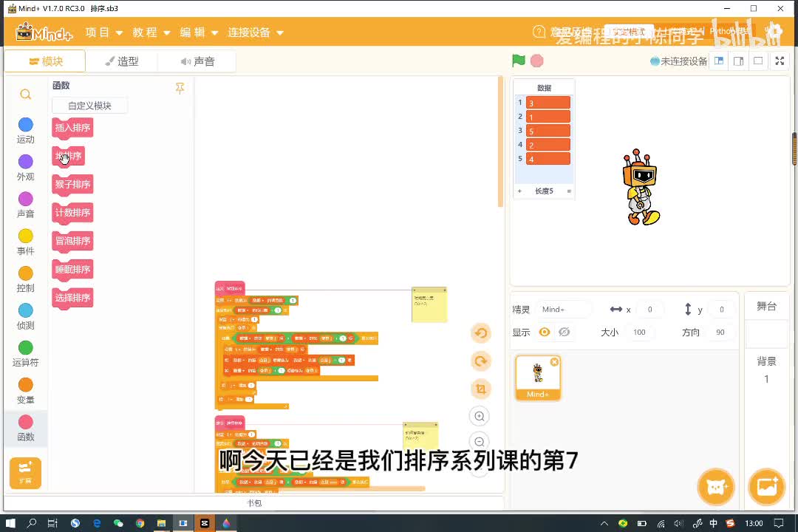798x532 pixels.
Task: Select the 运动 motion category
Action: point(25,131)
